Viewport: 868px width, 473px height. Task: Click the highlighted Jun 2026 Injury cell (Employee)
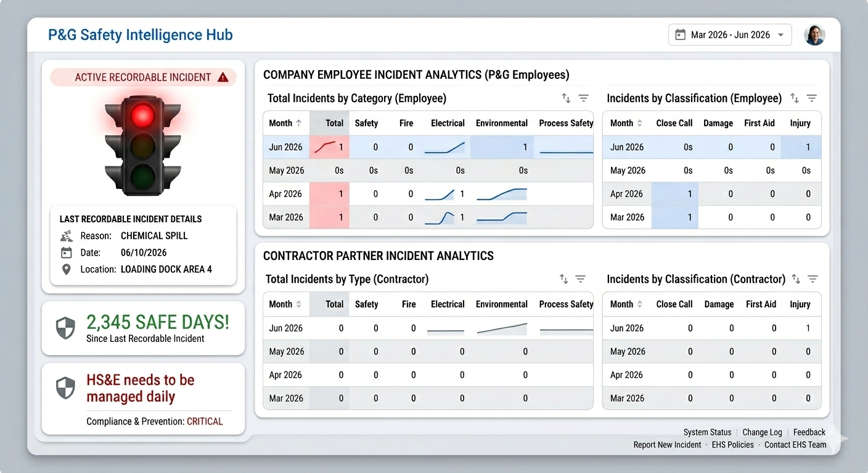[801, 147]
